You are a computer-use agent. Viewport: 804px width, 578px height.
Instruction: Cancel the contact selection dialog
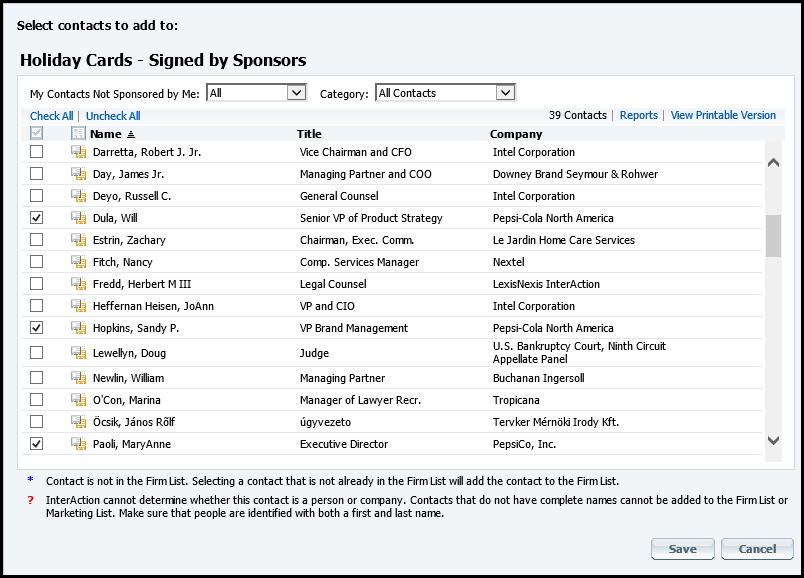point(757,549)
